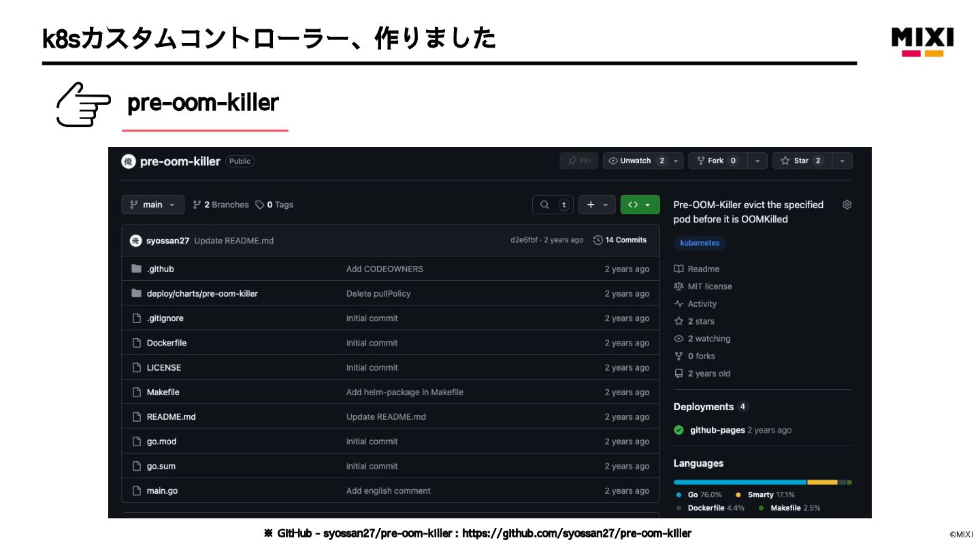This screenshot has width=980, height=551.
Task: Click the 't' go-to-file shortcut key
Action: [x=563, y=205]
